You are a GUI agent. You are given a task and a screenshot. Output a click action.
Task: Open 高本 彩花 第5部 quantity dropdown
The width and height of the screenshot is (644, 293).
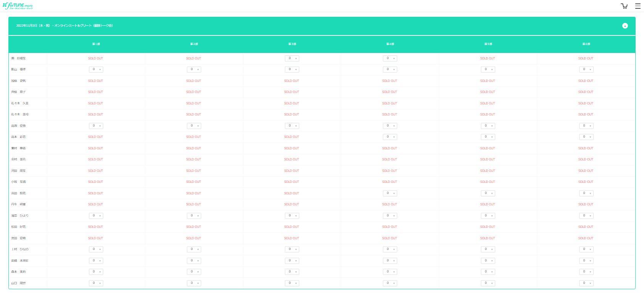tap(488, 137)
